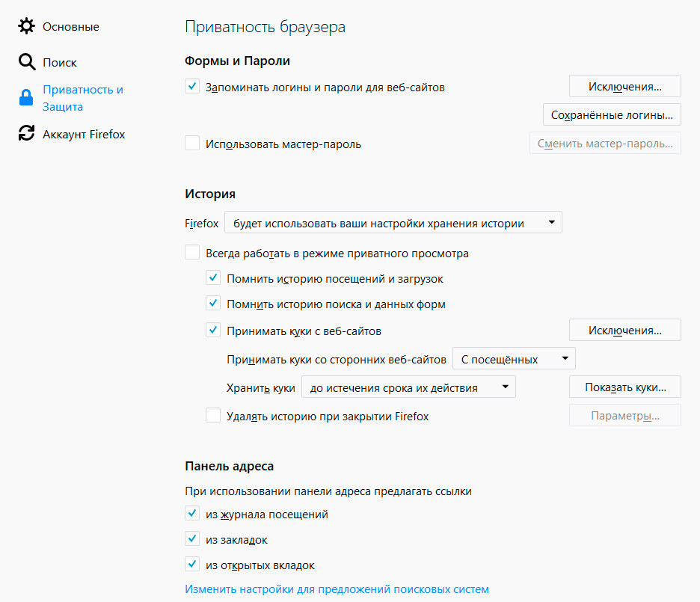Click the sync icon for Аккаунт Firefox
Screen dimensions: 700x602
[27, 134]
